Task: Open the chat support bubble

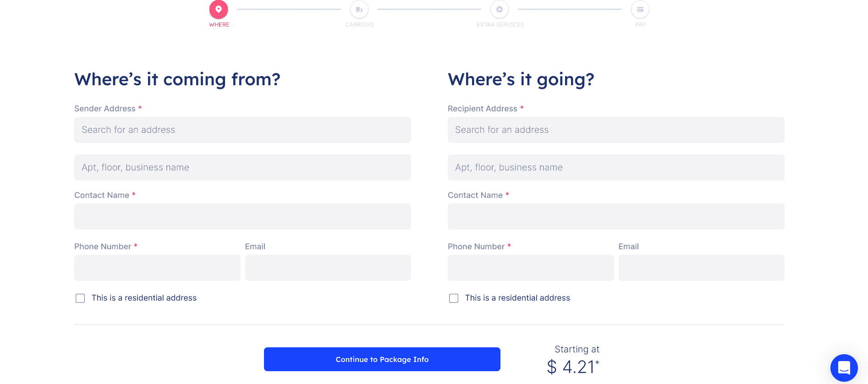Action: coord(844,368)
